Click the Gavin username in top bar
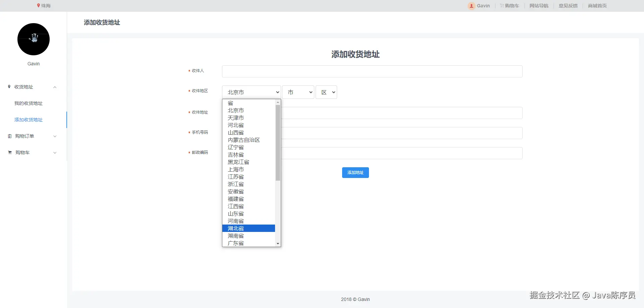Viewport: 644px width, 308px height. point(483,6)
